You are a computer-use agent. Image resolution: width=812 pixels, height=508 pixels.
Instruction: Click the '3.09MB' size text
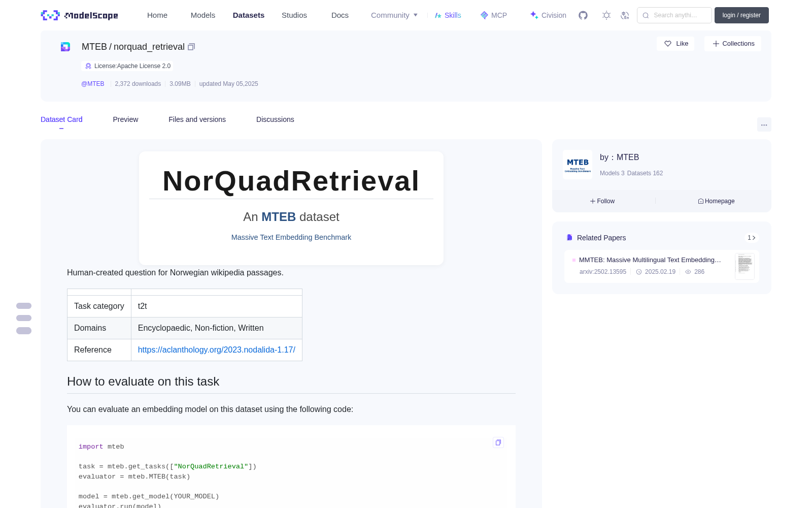(180, 84)
